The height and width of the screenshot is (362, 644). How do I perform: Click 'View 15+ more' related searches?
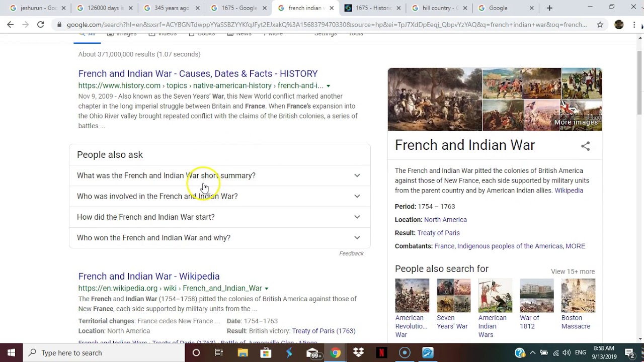(573, 271)
